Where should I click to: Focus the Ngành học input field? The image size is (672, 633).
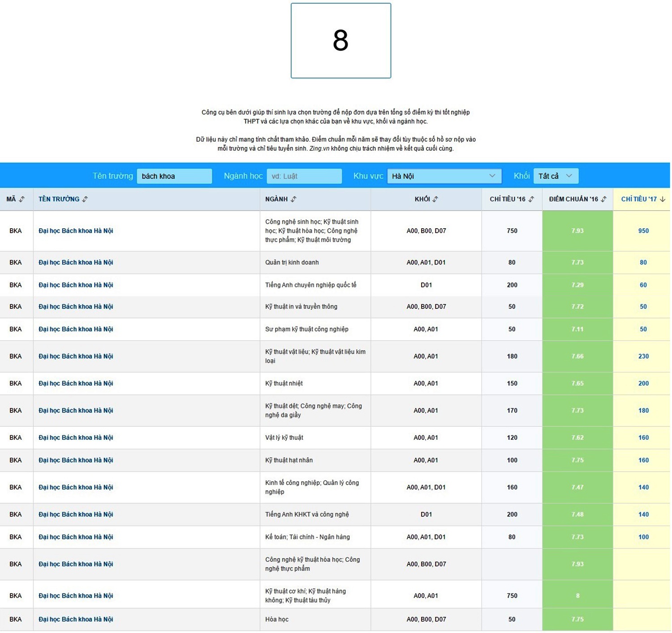(x=304, y=176)
